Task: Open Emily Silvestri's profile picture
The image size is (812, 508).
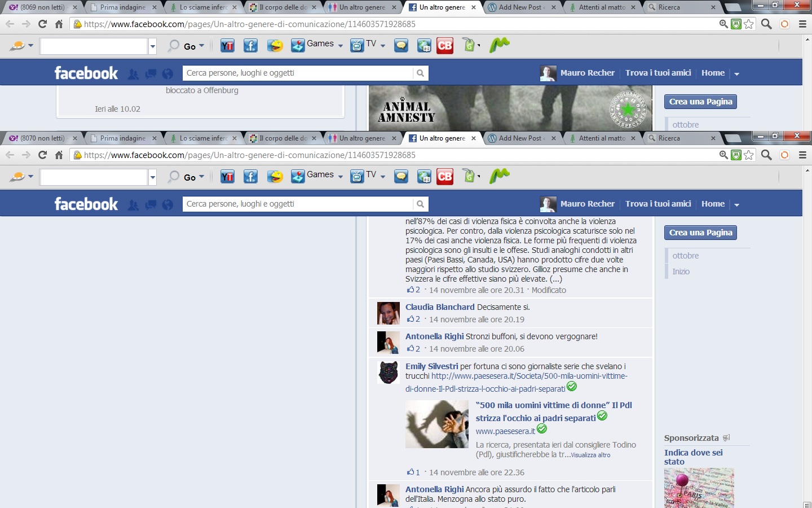Action: [388, 373]
